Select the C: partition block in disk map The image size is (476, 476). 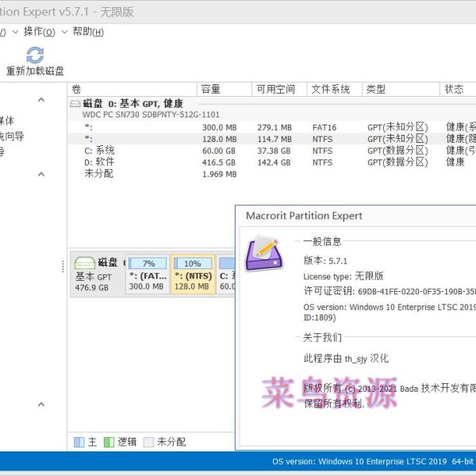pos(226,274)
